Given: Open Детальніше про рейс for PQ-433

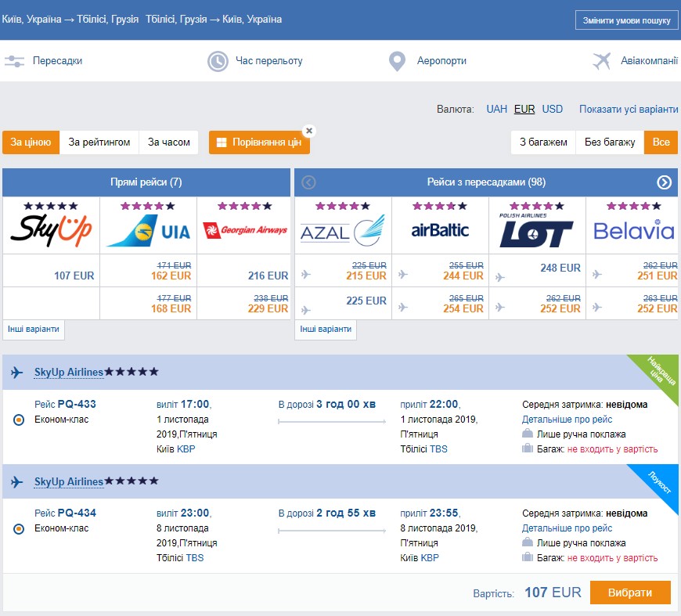Looking at the screenshot, I should pos(567,420).
